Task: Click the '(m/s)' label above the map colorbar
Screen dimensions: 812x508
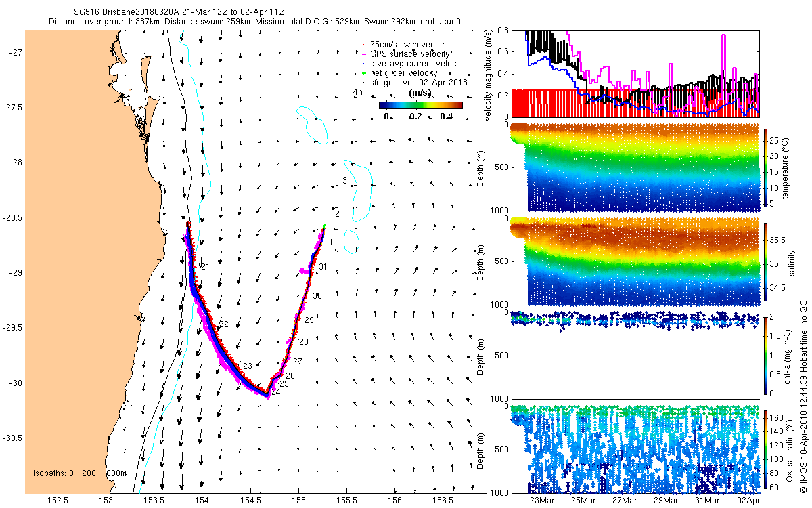Action: 421,93
